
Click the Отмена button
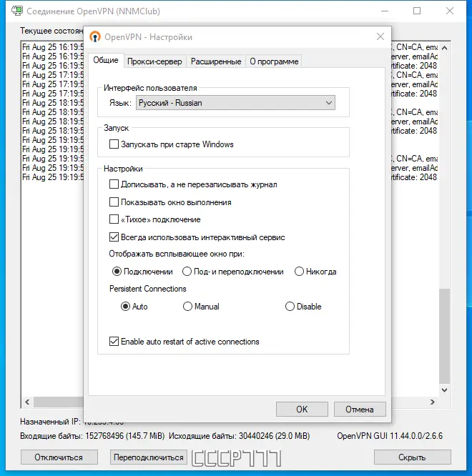coord(360,410)
